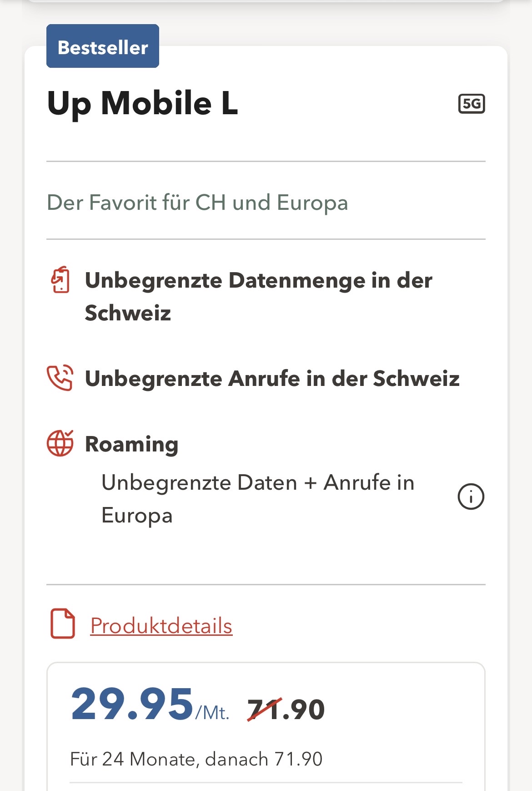
Task: Click the Bestseller badge
Action: [103, 46]
